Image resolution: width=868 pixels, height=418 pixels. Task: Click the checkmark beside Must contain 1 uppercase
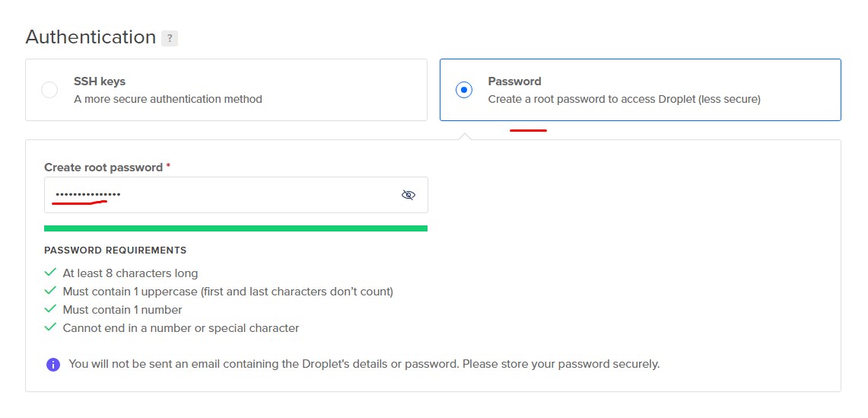pyautogui.click(x=50, y=291)
